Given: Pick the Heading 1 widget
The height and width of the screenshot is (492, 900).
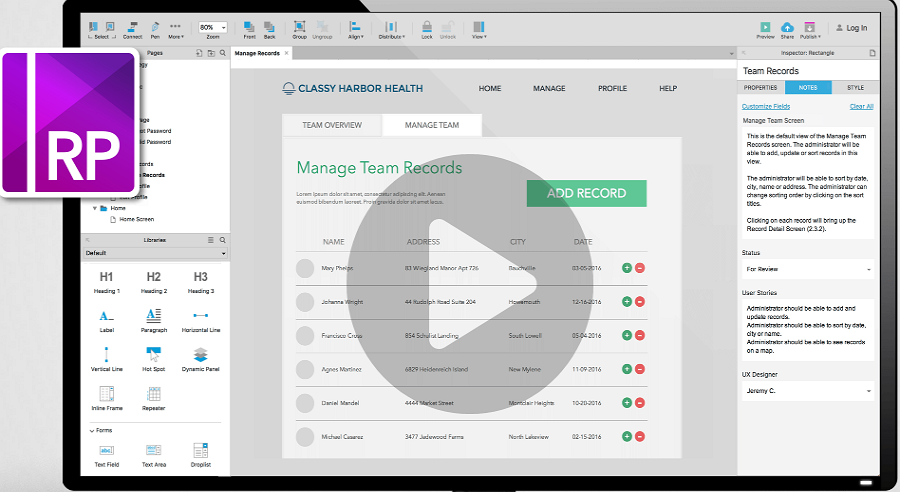Looking at the screenshot, I should coord(107,282).
